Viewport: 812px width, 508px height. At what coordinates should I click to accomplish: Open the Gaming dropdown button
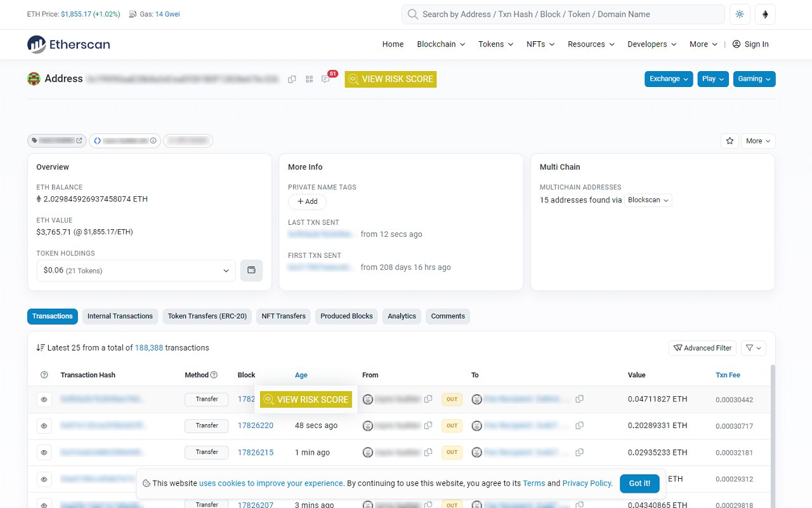click(x=754, y=79)
